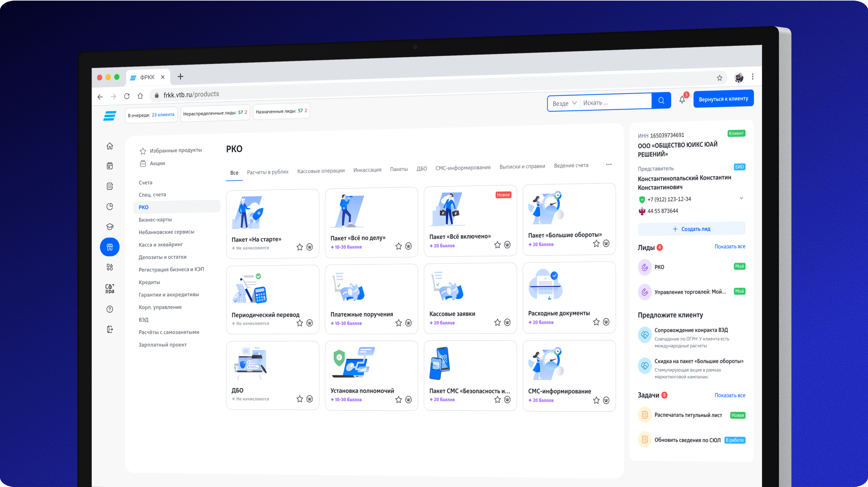Open Назначенные лиды counter
The image size is (868, 487).
[281, 111]
